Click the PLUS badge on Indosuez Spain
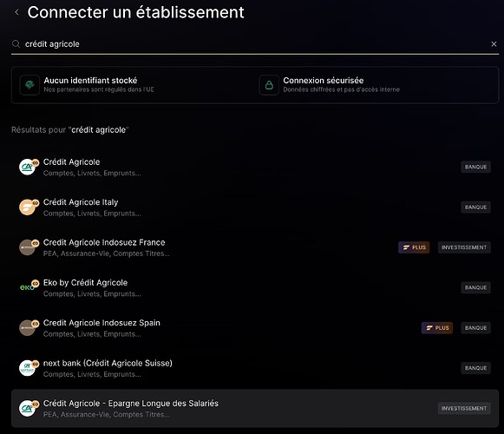This screenshot has width=504, height=434. click(x=437, y=328)
